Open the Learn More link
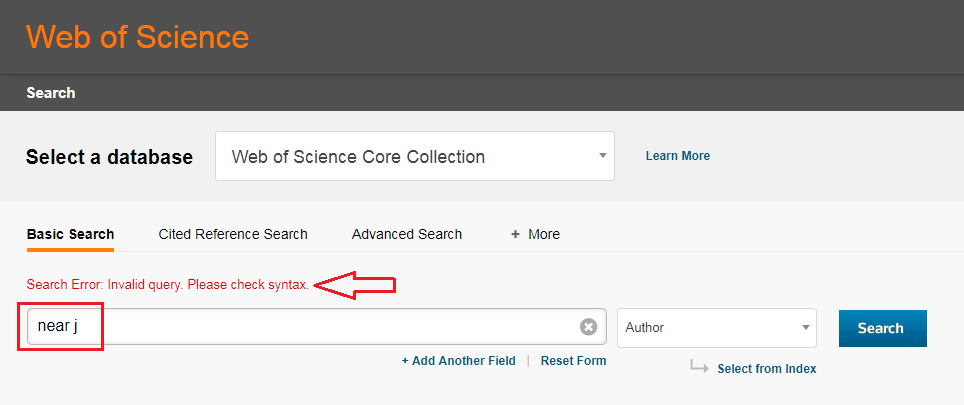The image size is (964, 405). pos(678,156)
